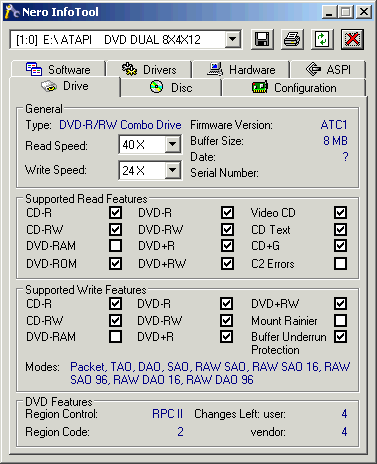Open the Configuration tab
The height and width of the screenshot is (464, 377).
tap(294, 88)
